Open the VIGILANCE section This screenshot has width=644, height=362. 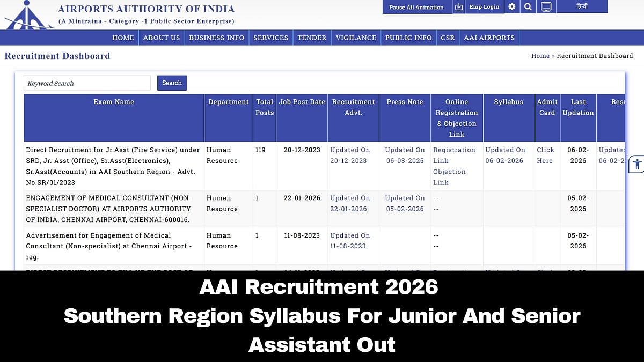pyautogui.click(x=356, y=38)
